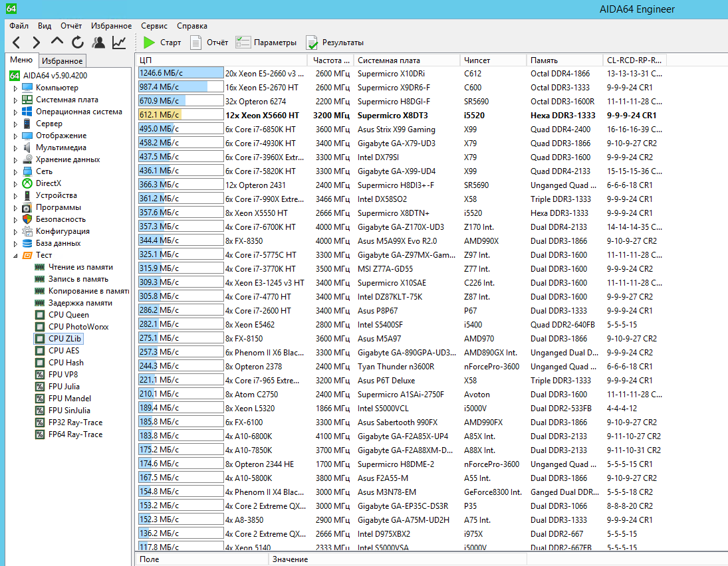728x566 pixels.
Task: Click the Хранение данных disk icon
Action: [27, 159]
